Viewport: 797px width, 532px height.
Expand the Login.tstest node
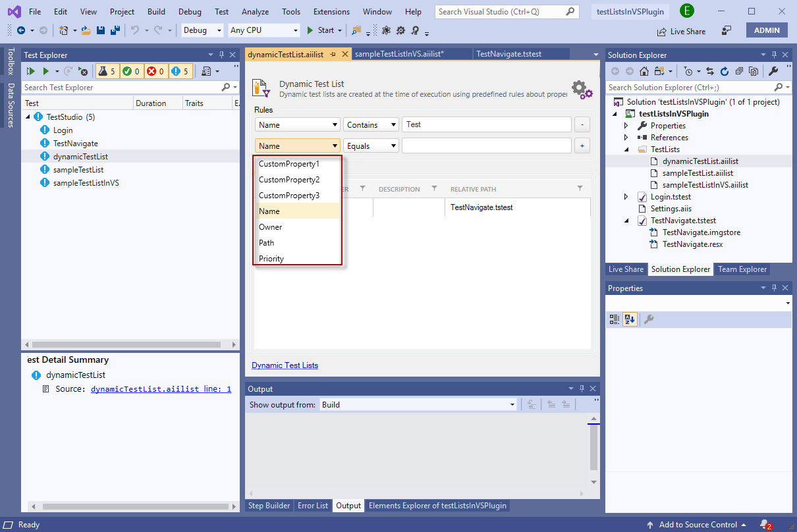pos(626,197)
